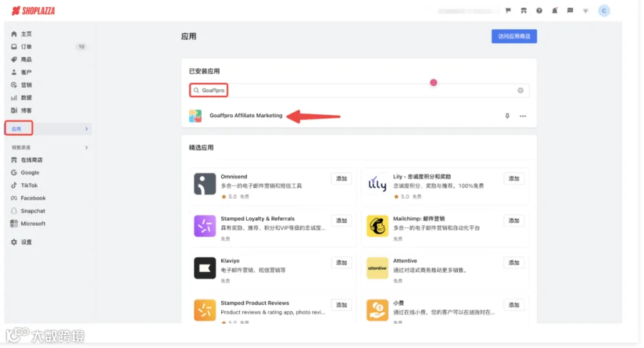
Task: Add Stamped Product Reviews app
Action: 341,305
